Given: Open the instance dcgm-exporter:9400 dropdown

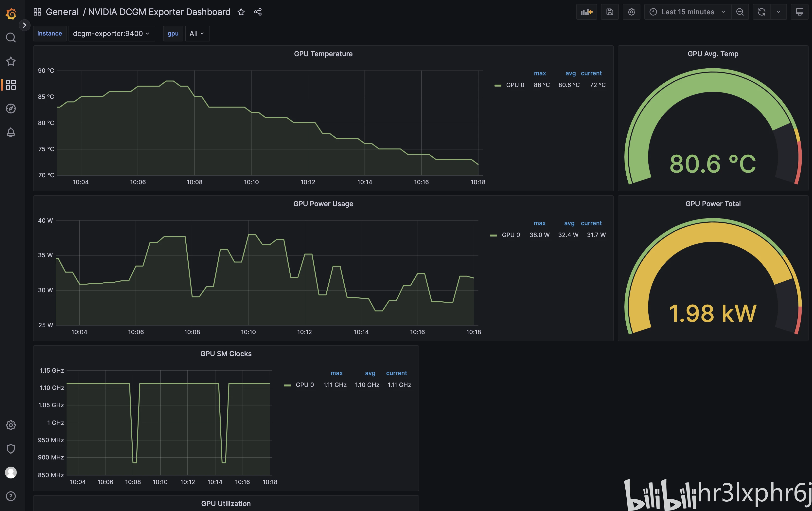Looking at the screenshot, I should (111, 33).
